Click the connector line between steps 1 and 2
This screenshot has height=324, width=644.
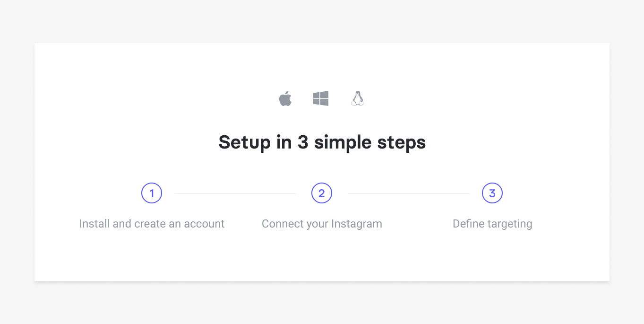tap(235, 193)
